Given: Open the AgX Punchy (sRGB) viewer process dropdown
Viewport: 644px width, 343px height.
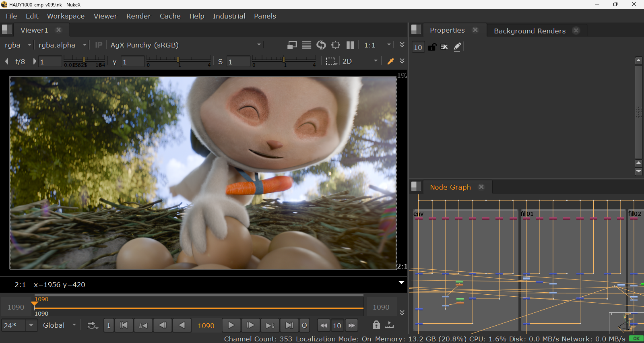Looking at the screenshot, I should pyautogui.click(x=186, y=45).
